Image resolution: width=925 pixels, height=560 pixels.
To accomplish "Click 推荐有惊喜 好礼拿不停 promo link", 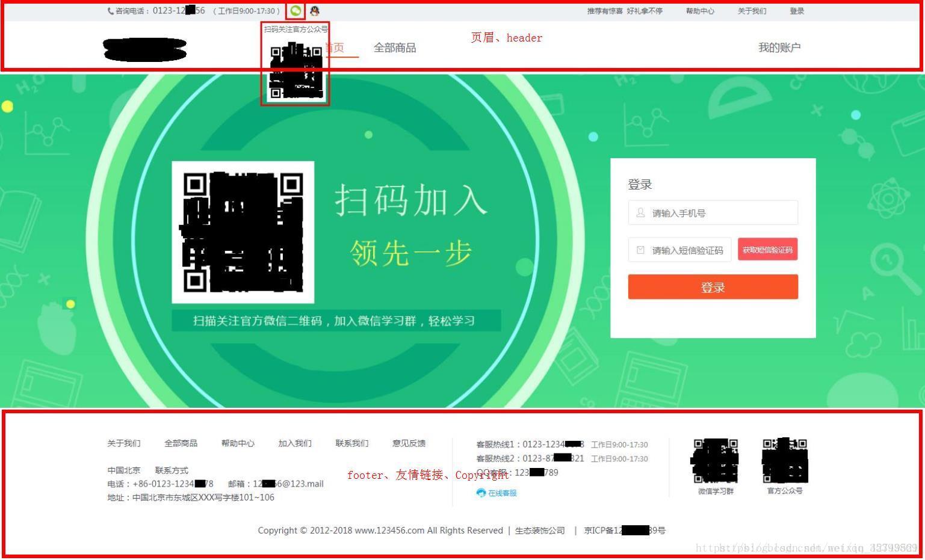I will click(x=625, y=11).
